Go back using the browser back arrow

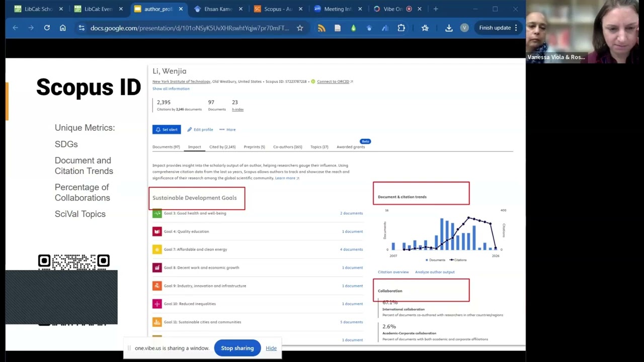(x=15, y=28)
